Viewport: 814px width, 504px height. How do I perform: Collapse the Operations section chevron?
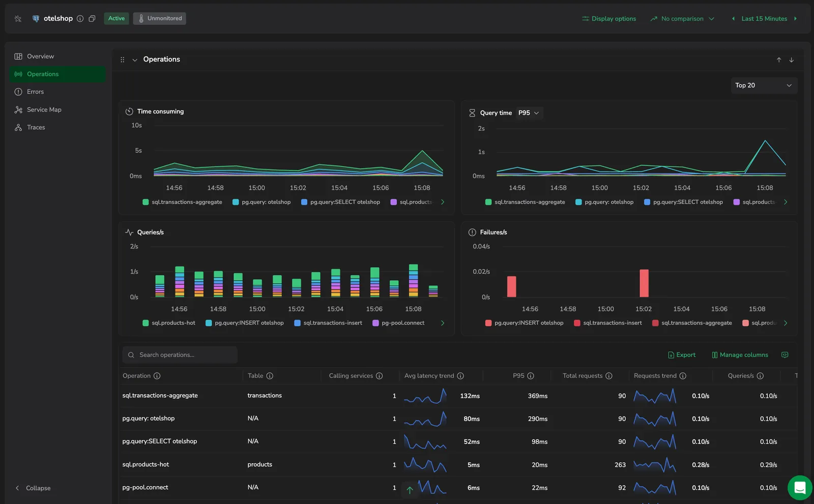click(x=135, y=60)
